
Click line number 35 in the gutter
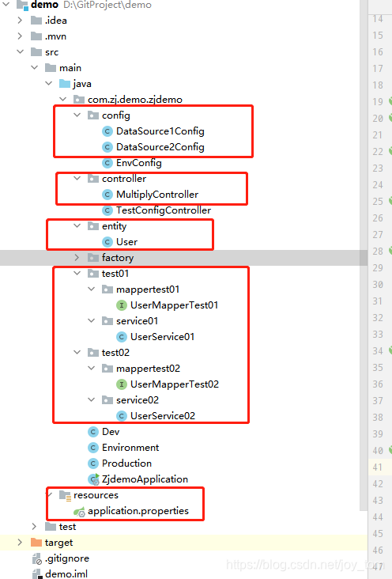(377, 368)
